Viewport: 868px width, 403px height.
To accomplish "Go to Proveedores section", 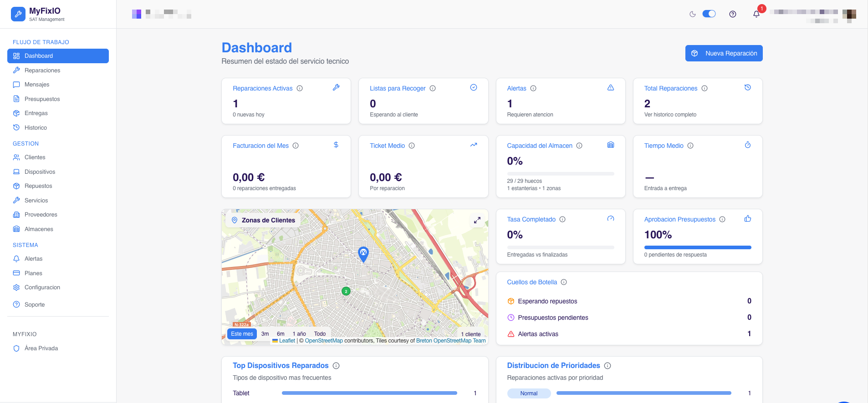I will 58,215.
